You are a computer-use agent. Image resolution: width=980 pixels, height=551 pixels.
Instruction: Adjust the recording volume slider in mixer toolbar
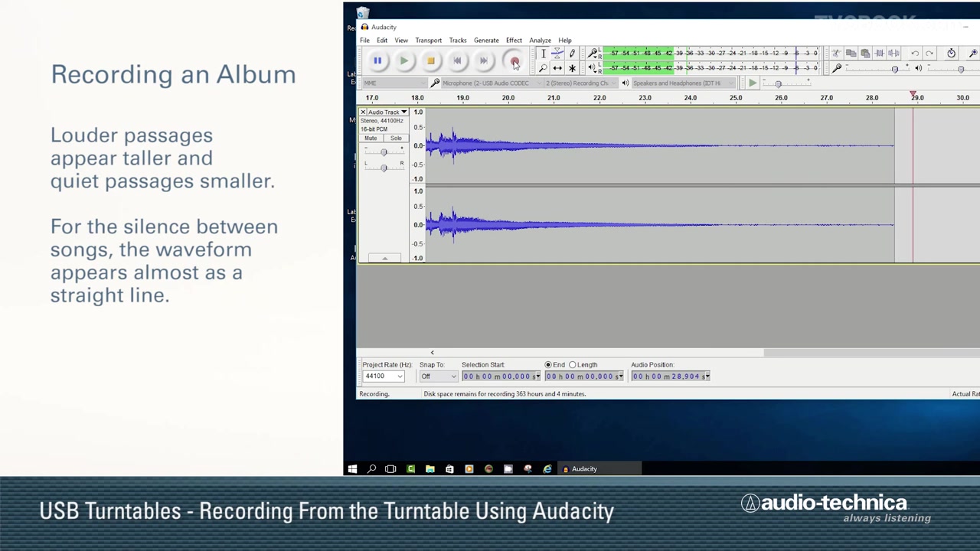click(x=895, y=69)
